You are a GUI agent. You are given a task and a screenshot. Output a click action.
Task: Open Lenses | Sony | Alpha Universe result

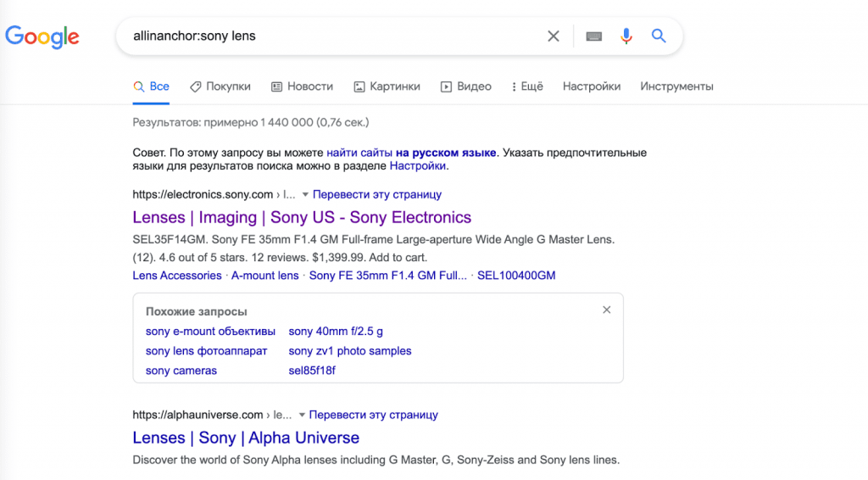pos(246,438)
